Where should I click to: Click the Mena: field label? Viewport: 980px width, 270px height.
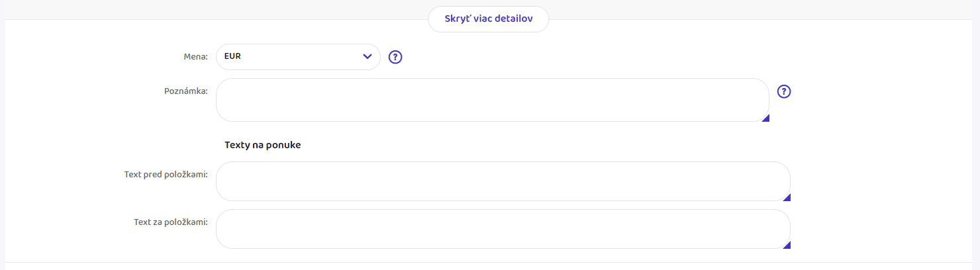point(195,57)
